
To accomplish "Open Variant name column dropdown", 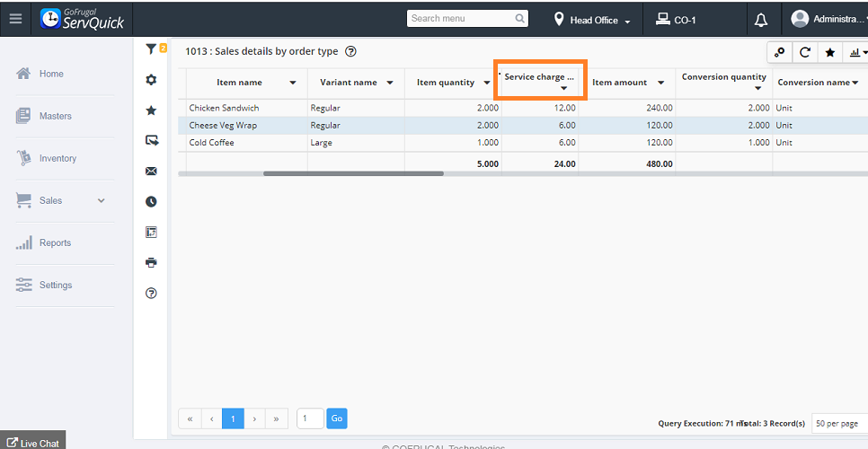I will [x=390, y=83].
